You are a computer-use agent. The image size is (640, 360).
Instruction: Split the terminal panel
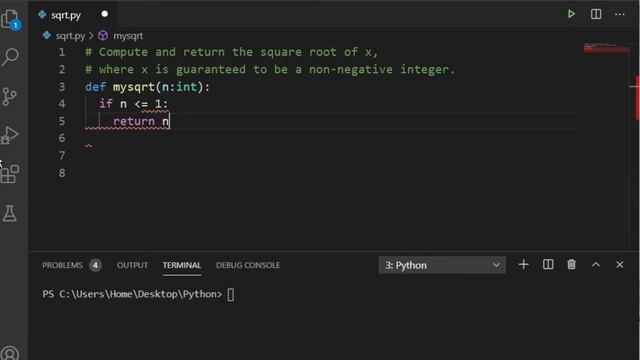click(548, 265)
